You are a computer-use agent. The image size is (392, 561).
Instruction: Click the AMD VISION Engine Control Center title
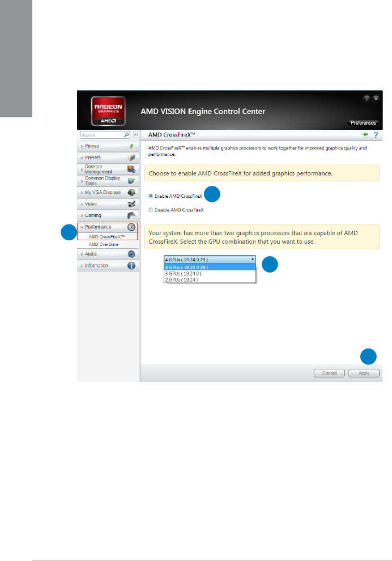pos(203,111)
